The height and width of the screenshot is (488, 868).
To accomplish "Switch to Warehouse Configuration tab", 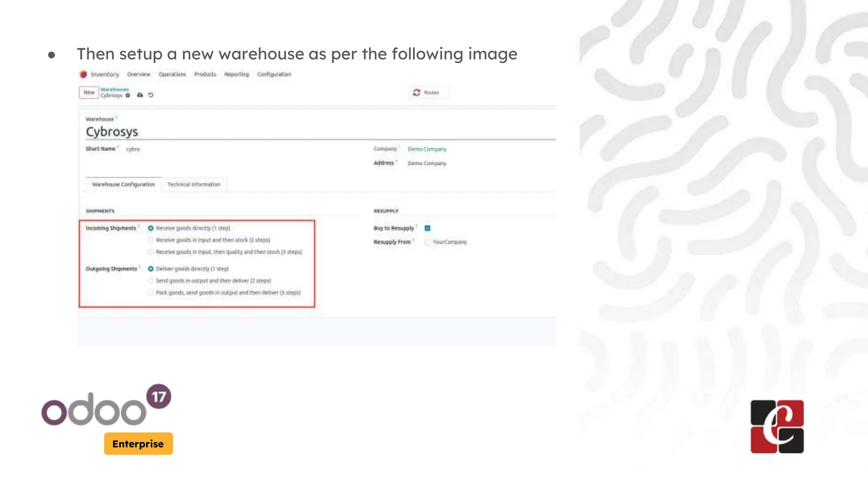I will point(123,184).
